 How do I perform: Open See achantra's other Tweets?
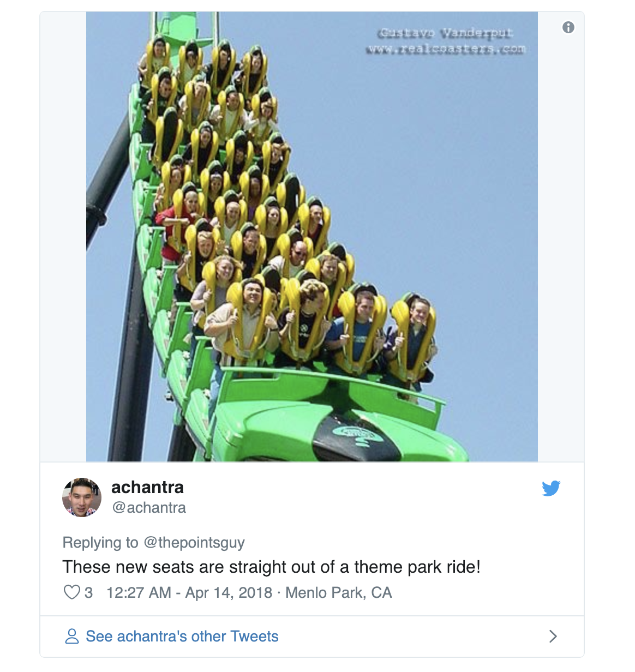(x=182, y=637)
